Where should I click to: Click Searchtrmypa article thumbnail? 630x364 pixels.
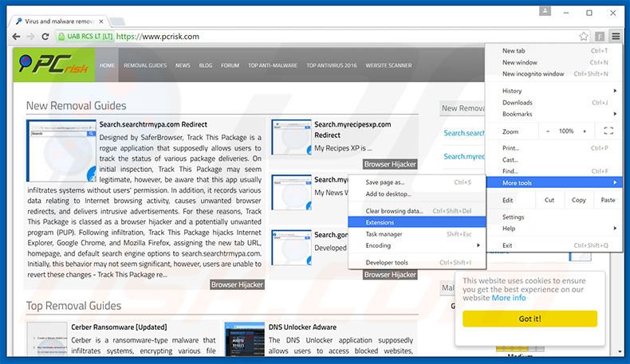coord(61,151)
